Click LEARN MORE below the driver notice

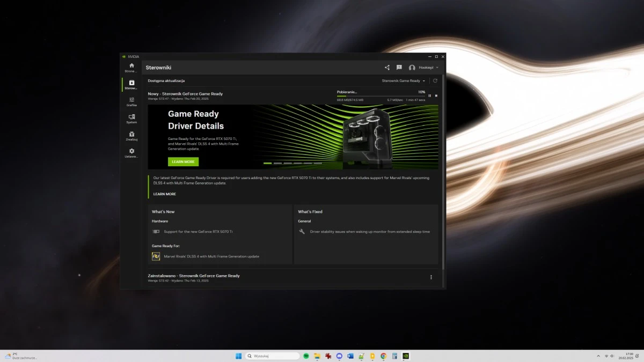pos(164,194)
